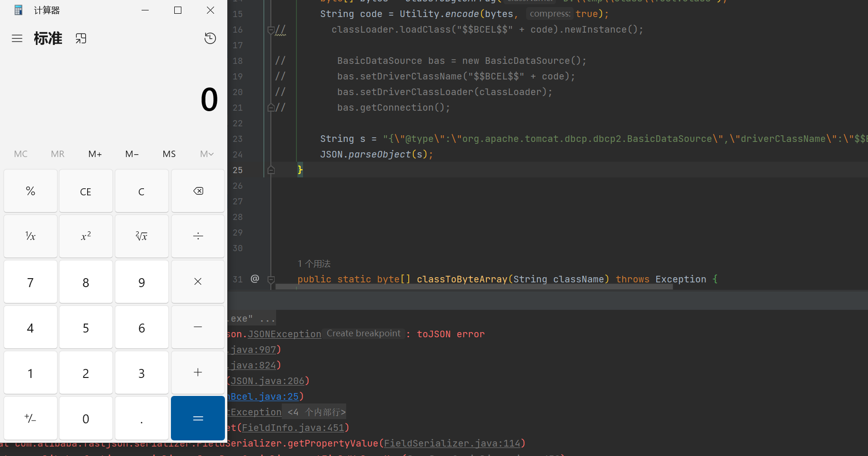The image size is (868, 456).
Task: Open the calculator history panel
Action: coord(210,38)
